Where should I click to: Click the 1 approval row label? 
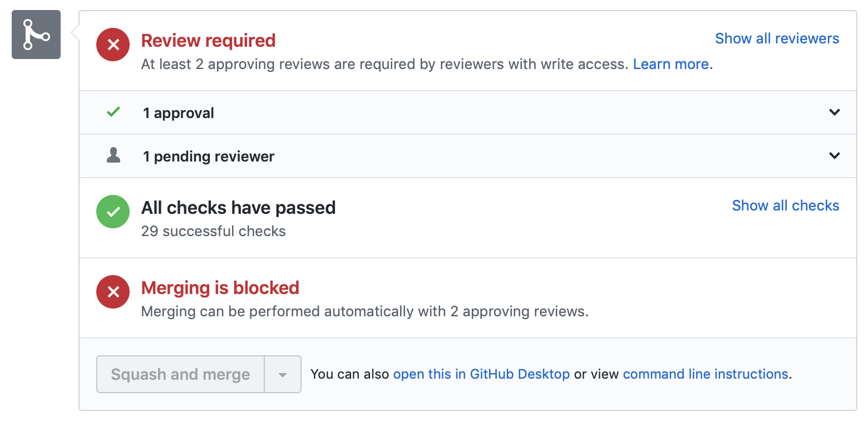pyautogui.click(x=178, y=113)
